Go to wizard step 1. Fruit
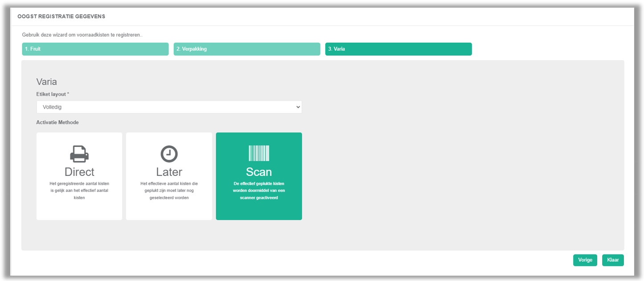 (x=95, y=49)
